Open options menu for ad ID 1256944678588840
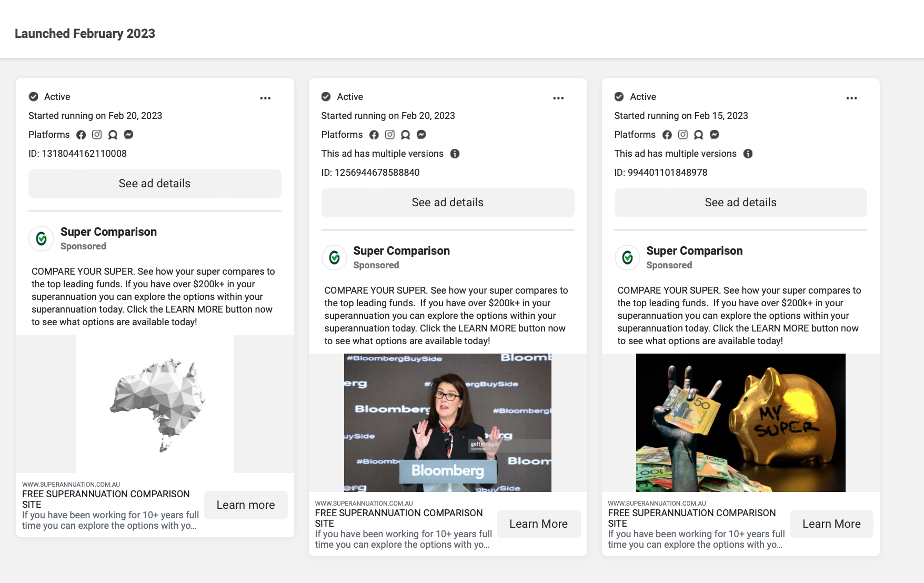This screenshot has width=924, height=583. pos(558,98)
